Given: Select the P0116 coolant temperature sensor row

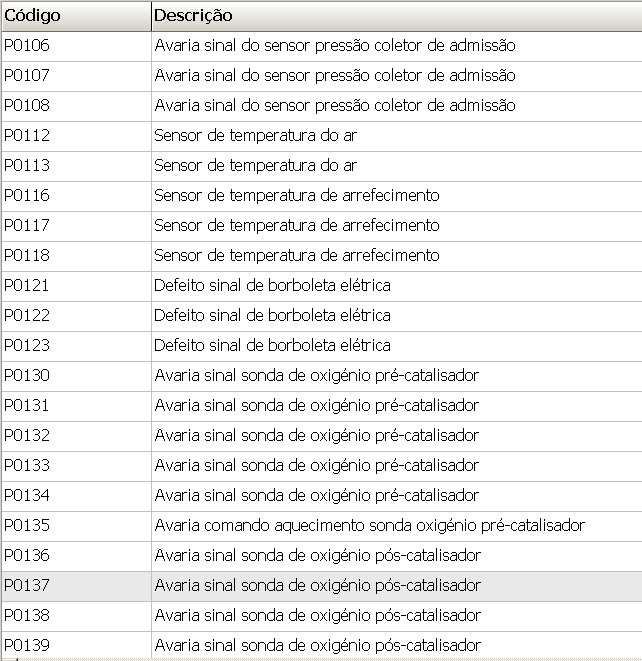Looking at the screenshot, I should pyautogui.click(x=27, y=196).
